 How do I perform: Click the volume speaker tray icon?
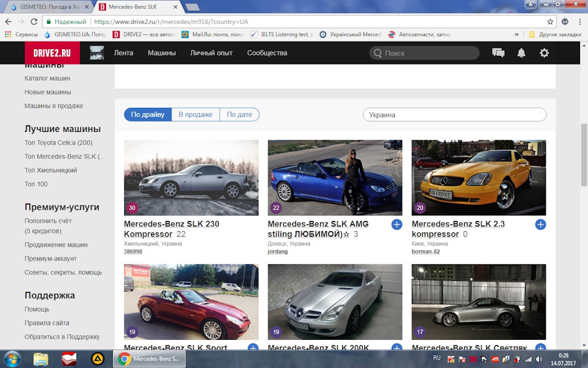click(539, 359)
